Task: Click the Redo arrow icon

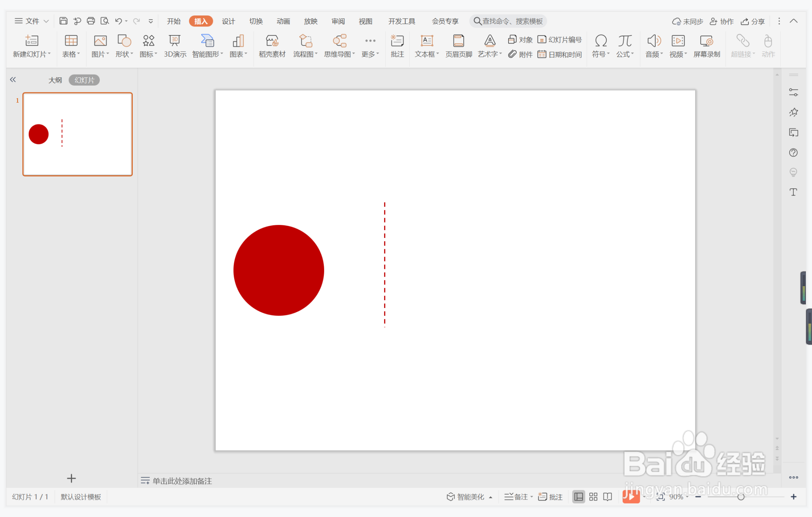Action: 136,21
